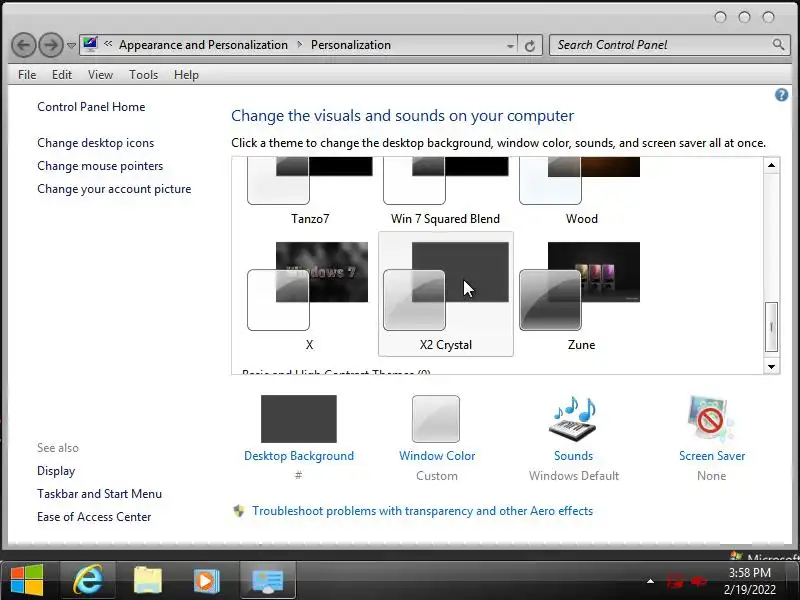Click the Window Color swatch
Image resolution: width=800 pixels, height=600 pixels.
click(436, 419)
